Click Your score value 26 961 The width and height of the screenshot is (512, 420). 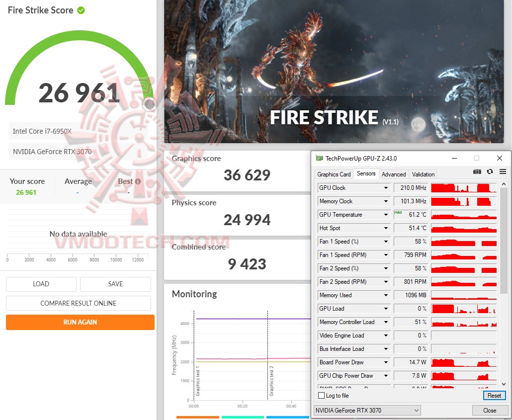coord(26,192)
